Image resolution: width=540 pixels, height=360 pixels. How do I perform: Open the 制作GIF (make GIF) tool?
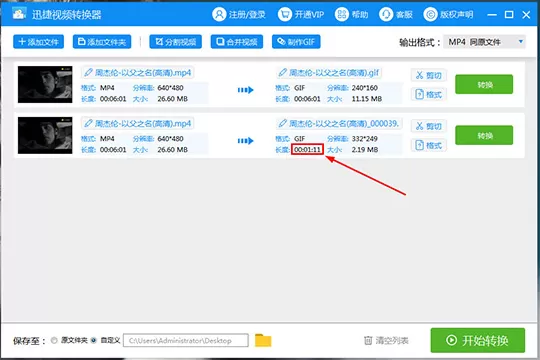click(296, 42)
